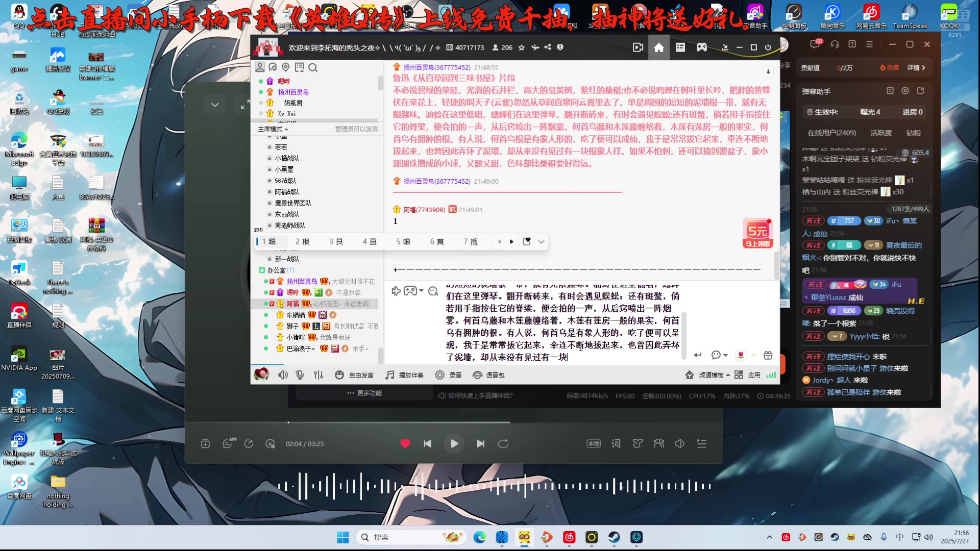Toggle 自由发言 free speech mode
Image resolution: width=980 pixels, height=551 pixels.
[x=354, y=375]
